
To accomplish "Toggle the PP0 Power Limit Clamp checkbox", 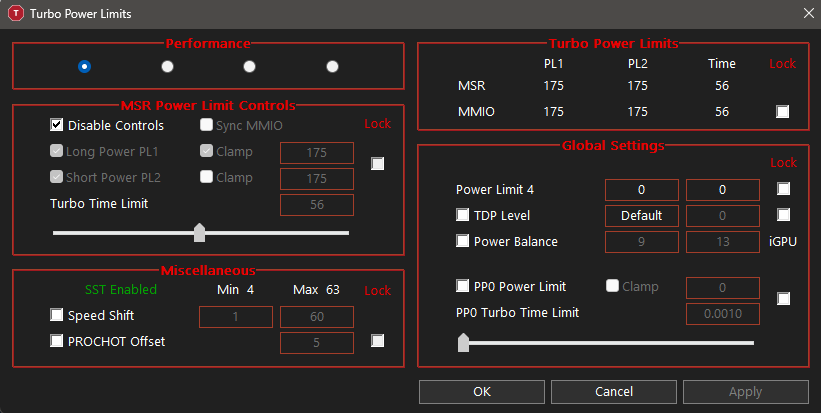I will [x=612, y=286].
